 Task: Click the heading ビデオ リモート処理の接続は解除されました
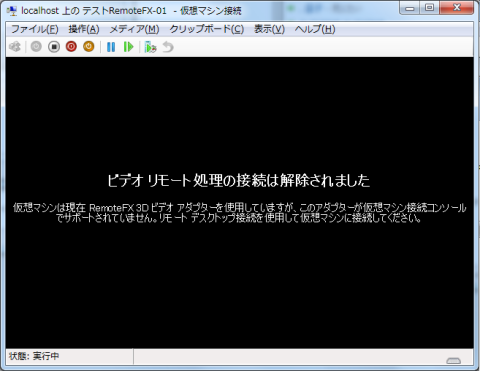pyautogui.click(x=238, y=181)
